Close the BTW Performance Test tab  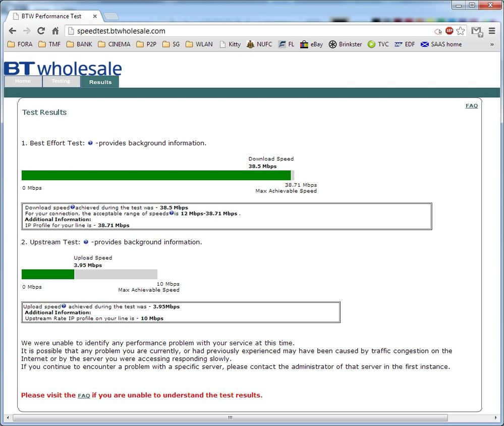click(x=95, y=16)
